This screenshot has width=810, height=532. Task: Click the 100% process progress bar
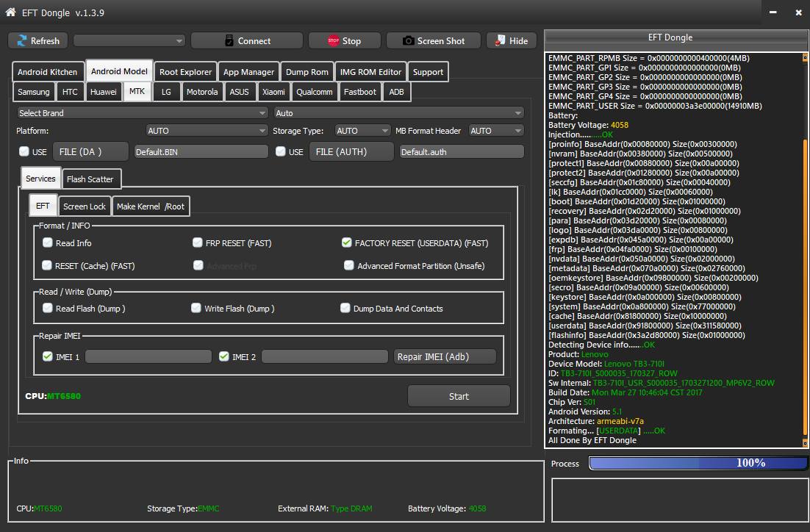coord(697,463)
